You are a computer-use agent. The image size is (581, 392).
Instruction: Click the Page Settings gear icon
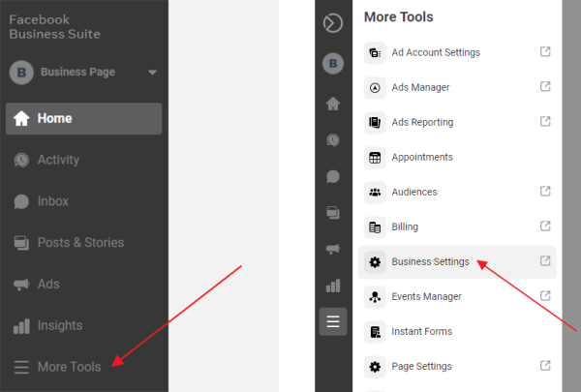tap(375, 367)
